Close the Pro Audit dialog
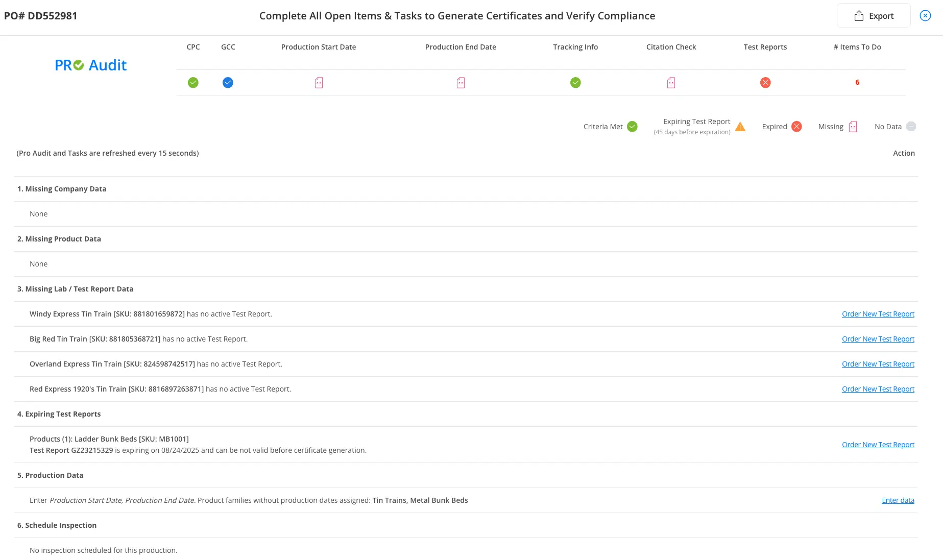 (x=925, y=16)
